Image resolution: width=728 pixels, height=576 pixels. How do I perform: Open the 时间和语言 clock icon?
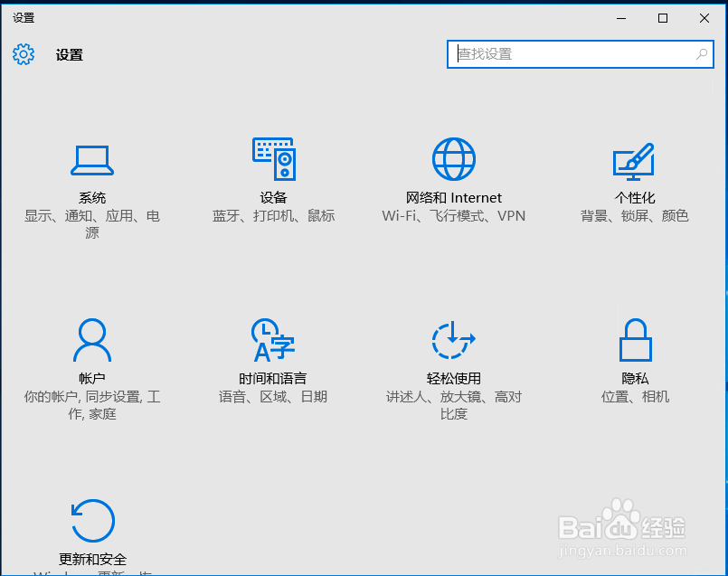point(272,339)
